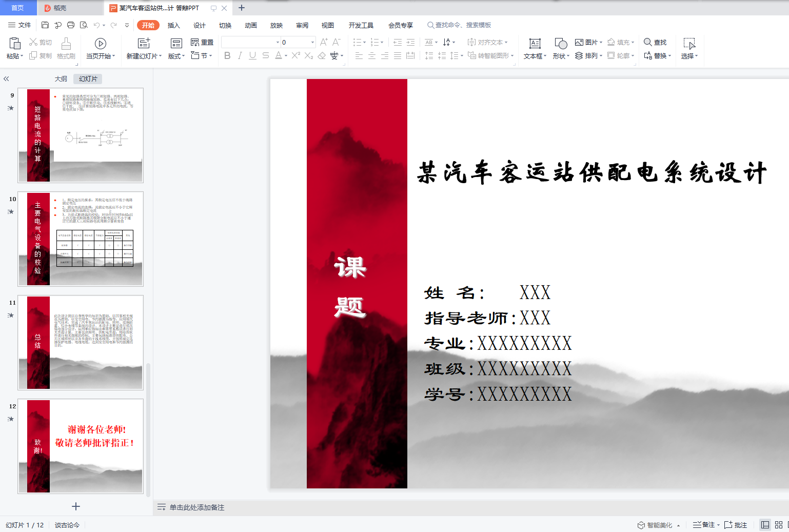Click the Reset (重置) slide button

click(202, 42)
